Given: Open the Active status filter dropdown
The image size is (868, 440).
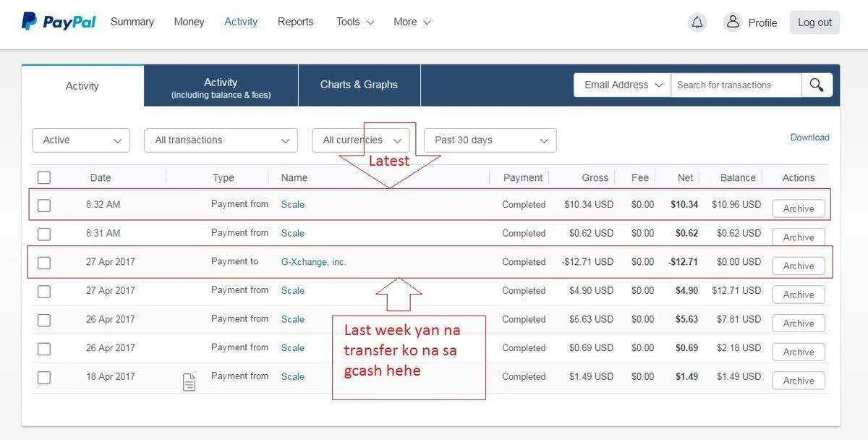Looking at the screenshot, I should (x=81, y=140).
